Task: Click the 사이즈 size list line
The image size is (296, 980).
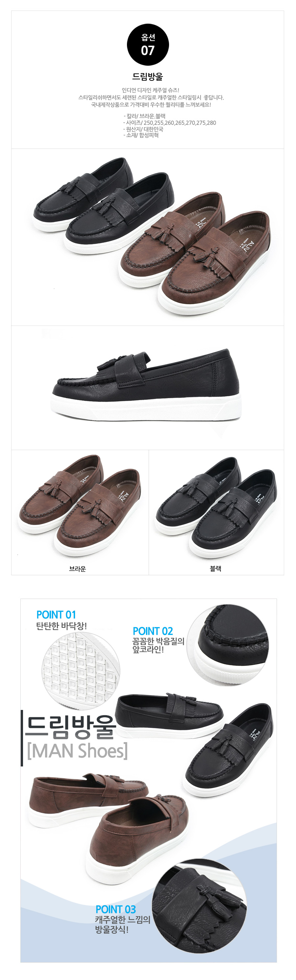Action: pyautogui.click(x=169, y=123)
